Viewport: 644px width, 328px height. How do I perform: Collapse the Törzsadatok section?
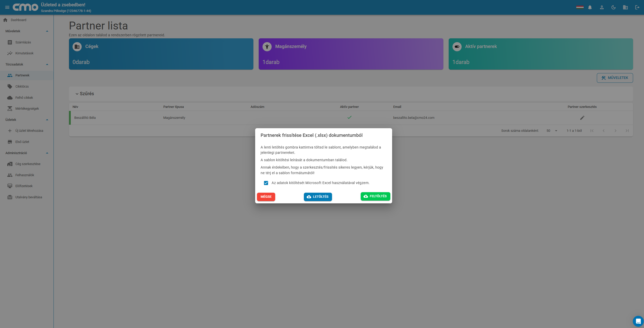point(27,64)
